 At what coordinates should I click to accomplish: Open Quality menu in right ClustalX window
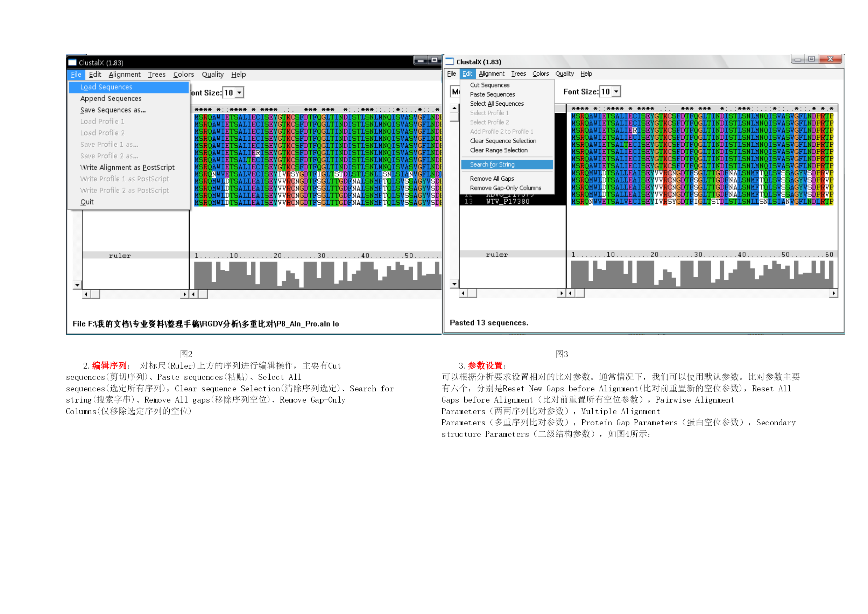tap(564, 74)
